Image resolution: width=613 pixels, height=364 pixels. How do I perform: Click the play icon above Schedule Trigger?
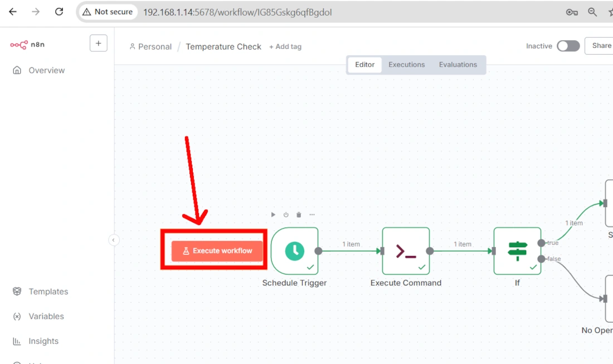tap(273, 215)
